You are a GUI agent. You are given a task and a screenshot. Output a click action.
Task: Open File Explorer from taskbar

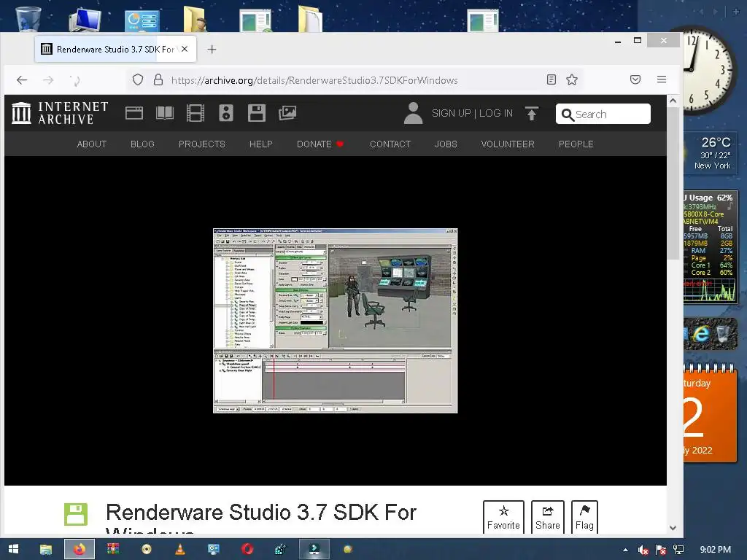(46, 549)
